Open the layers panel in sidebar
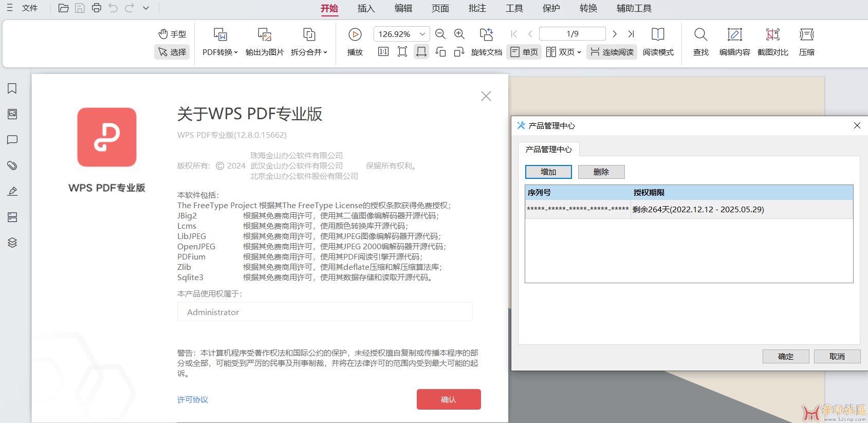 (12, 243)
